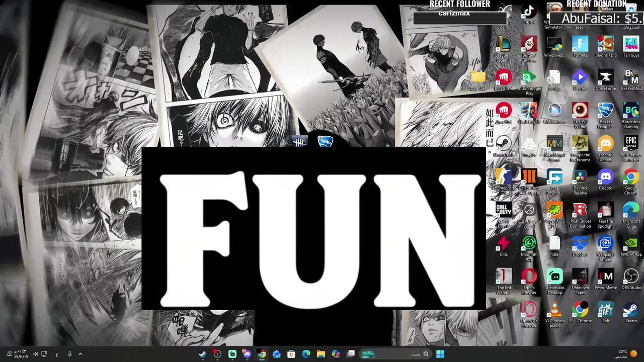The image size is (644, 362).
Task: Launch OBS Studio from the desktop
Action: (631, 279)
